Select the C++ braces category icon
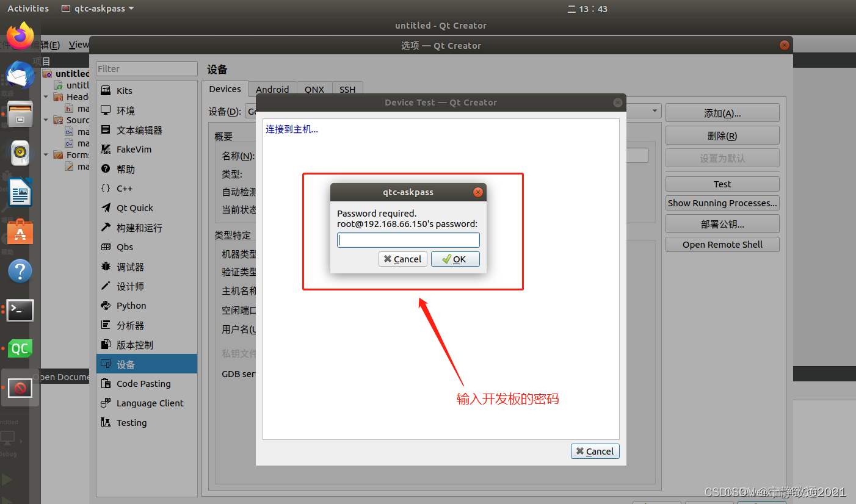Viewport: 856px width, 504px height. (106, 189)
